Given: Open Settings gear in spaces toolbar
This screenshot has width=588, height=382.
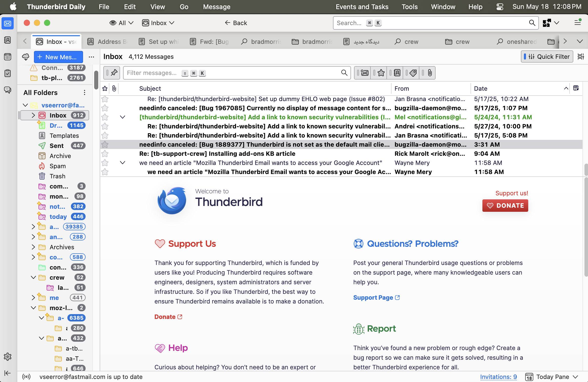Looking at the screenshot, I should (8, 357).
